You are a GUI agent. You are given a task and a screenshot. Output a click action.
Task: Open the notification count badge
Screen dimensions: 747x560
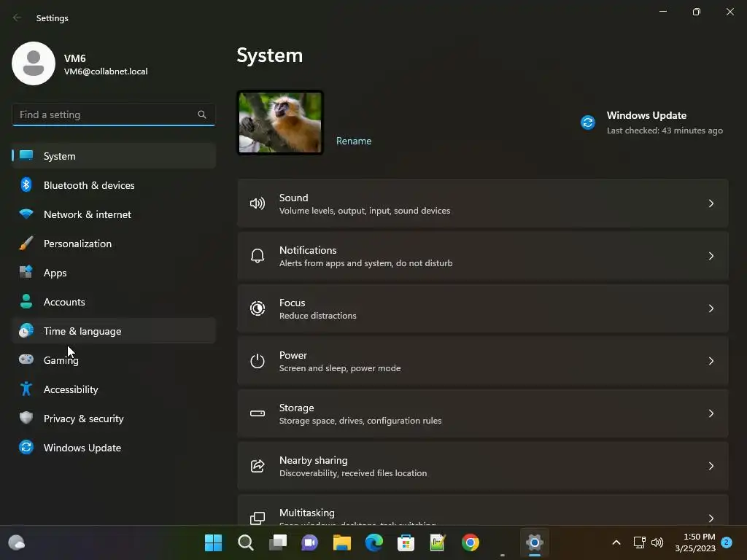click(x=727, y=542)
